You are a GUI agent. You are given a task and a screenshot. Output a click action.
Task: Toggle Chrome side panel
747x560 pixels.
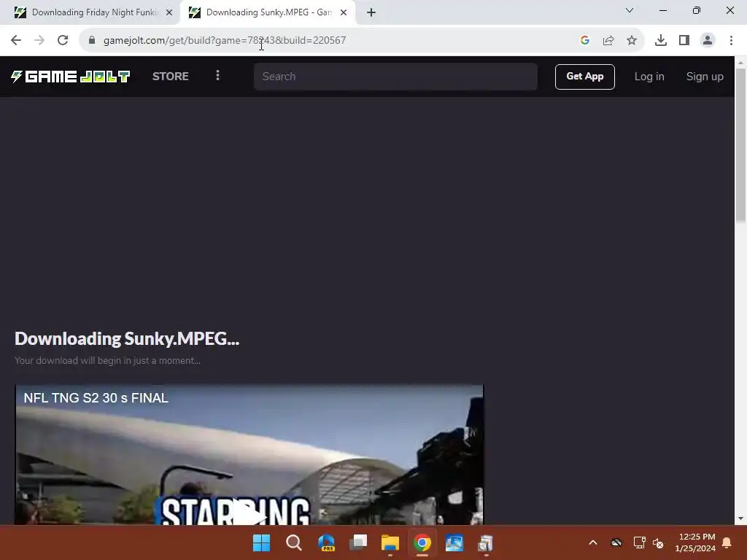tap(684, 41)
